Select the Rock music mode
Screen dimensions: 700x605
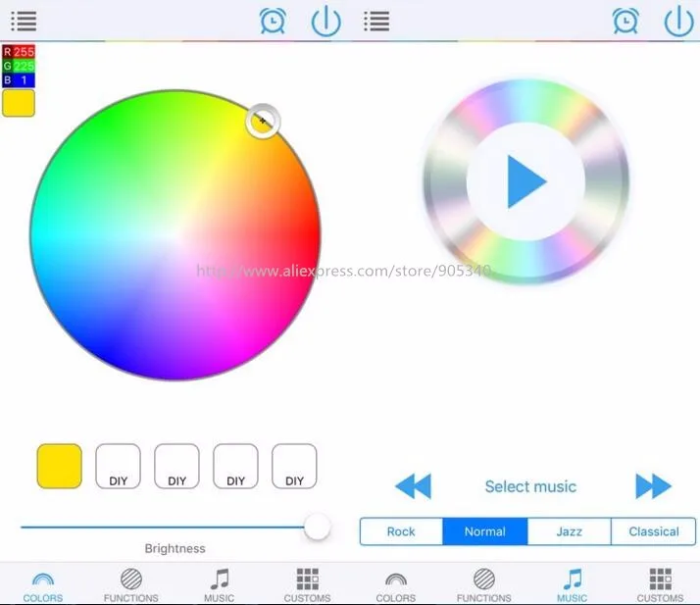point(401,531)
